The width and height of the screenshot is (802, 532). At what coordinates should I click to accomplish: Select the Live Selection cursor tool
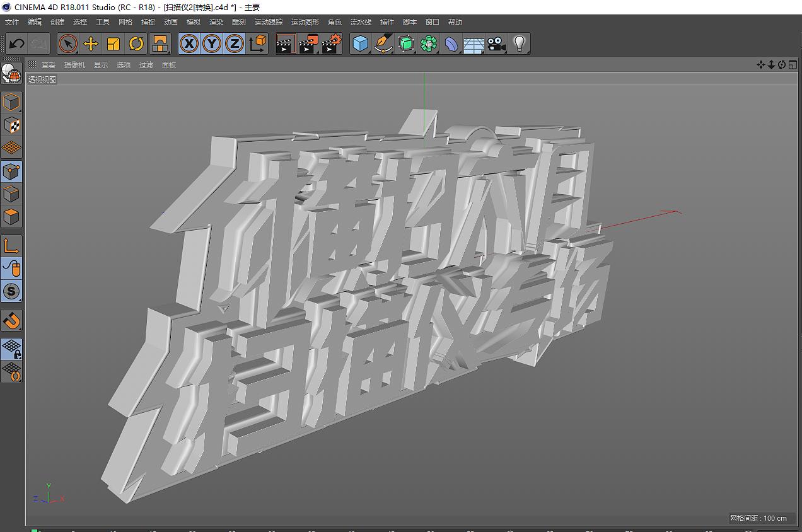pyautogui.click(x=68, y=43)
